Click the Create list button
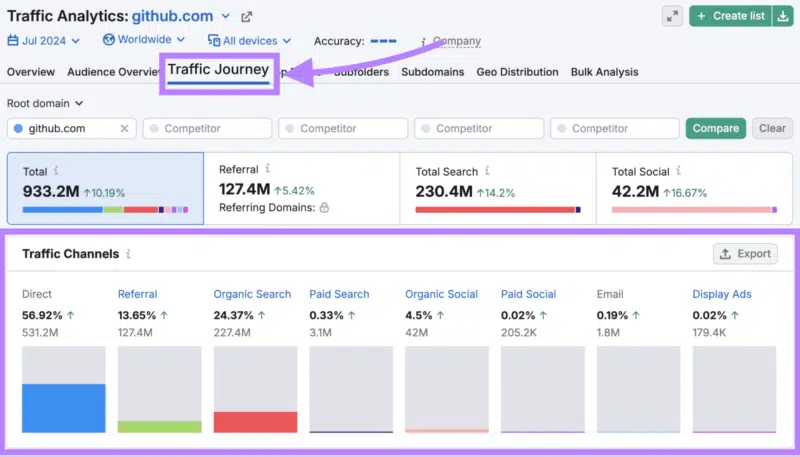The height and width of the screenshot is (457, 800). pyautogui.click(x=731, y=16)
